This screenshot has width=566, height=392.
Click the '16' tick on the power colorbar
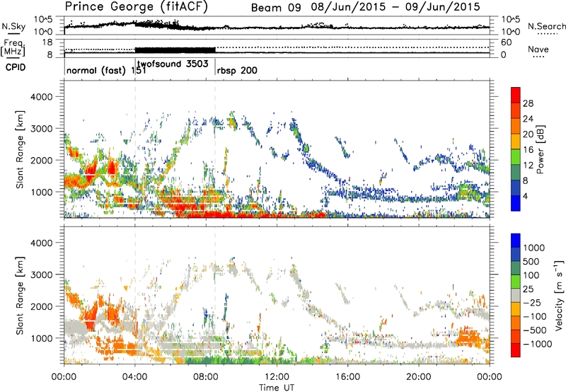tap(528, 150)
